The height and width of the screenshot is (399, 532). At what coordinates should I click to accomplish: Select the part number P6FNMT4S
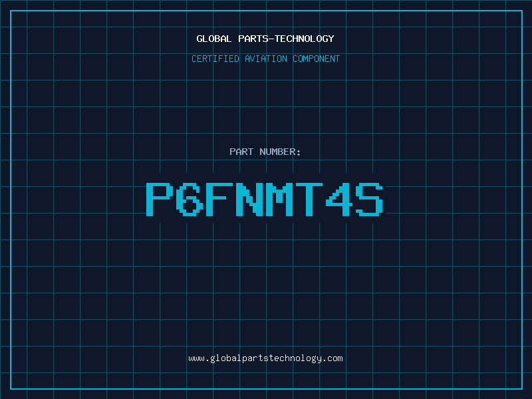coord(265,199)
